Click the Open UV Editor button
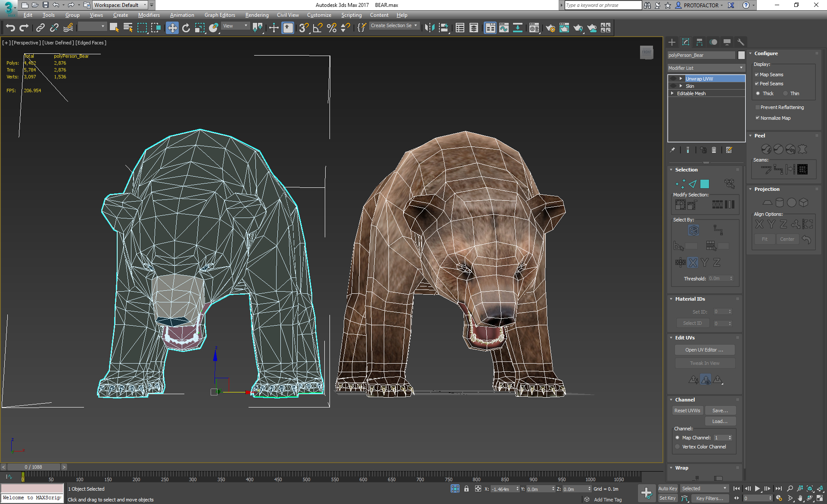Screen dimensions: 827x504 704,349
